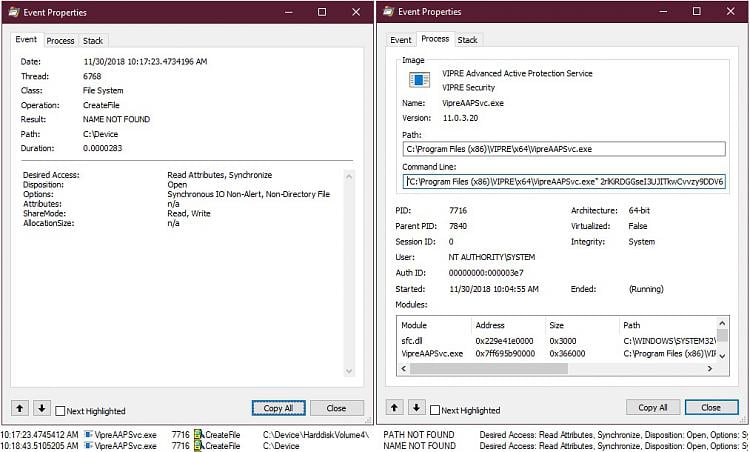Screen dimensions: 750x452
Task: Click event details scroll down arrow in left window
Action: click(349, 371)
